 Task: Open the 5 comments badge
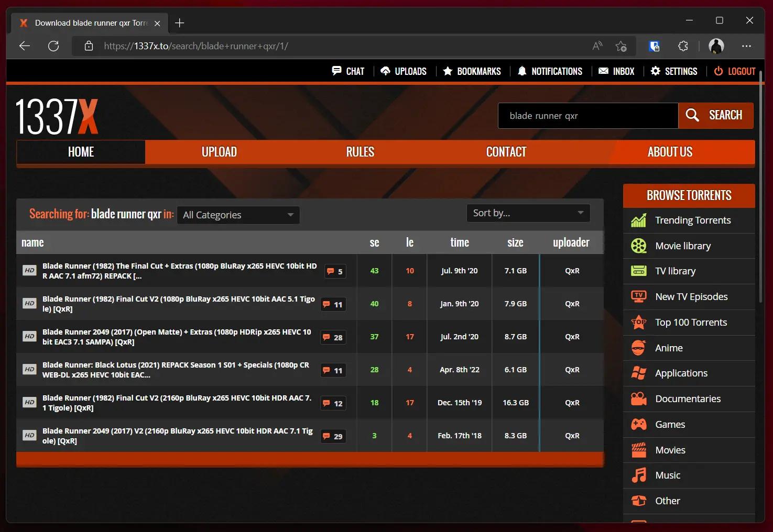pos(335,271)
